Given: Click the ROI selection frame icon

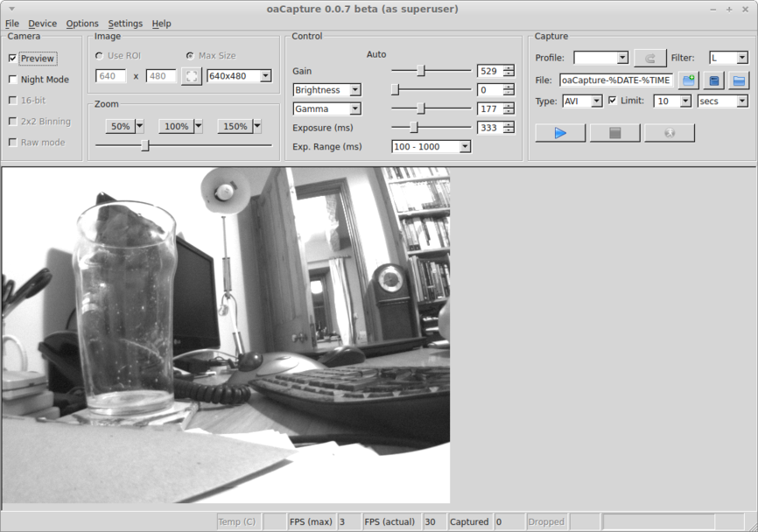Looking at the screenshot, I should coord(191,76).
